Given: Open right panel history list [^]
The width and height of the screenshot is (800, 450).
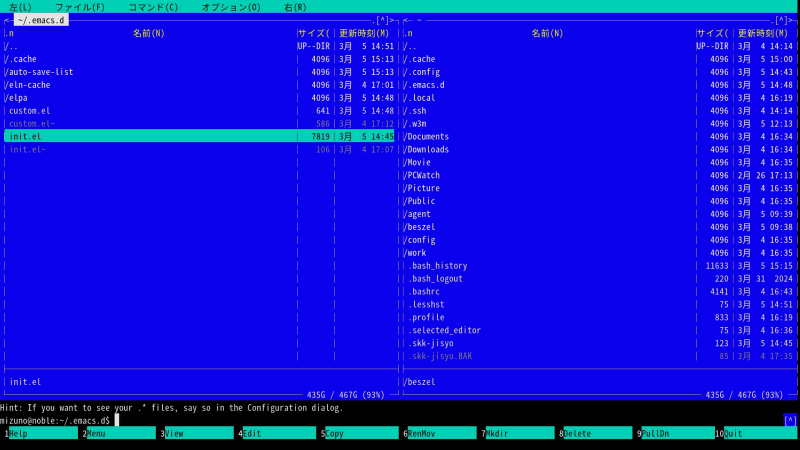Looking at the screenshot, I should [781, 20].
